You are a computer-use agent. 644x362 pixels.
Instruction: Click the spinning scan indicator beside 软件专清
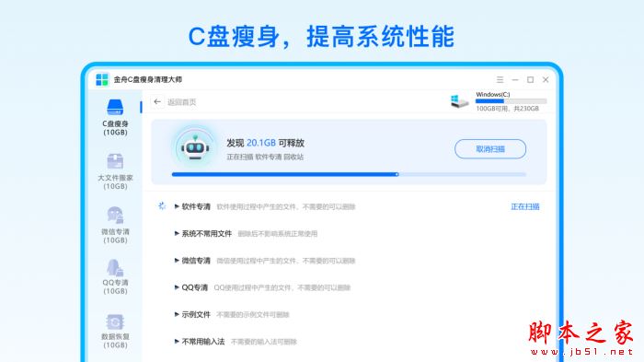162,205
